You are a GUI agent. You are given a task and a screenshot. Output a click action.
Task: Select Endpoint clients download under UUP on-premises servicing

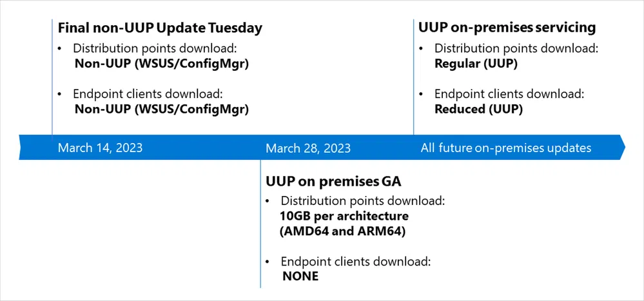coord(509,93)
